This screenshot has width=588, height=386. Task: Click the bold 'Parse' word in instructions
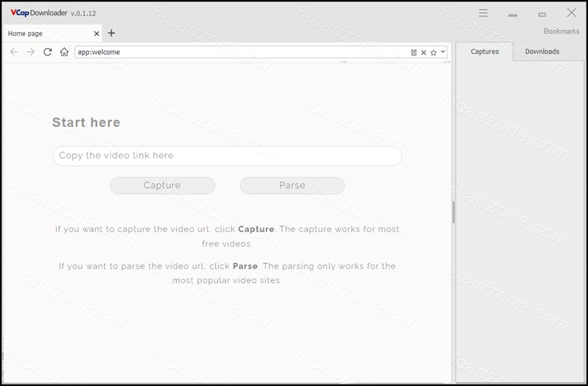click(x=245, y=266)
